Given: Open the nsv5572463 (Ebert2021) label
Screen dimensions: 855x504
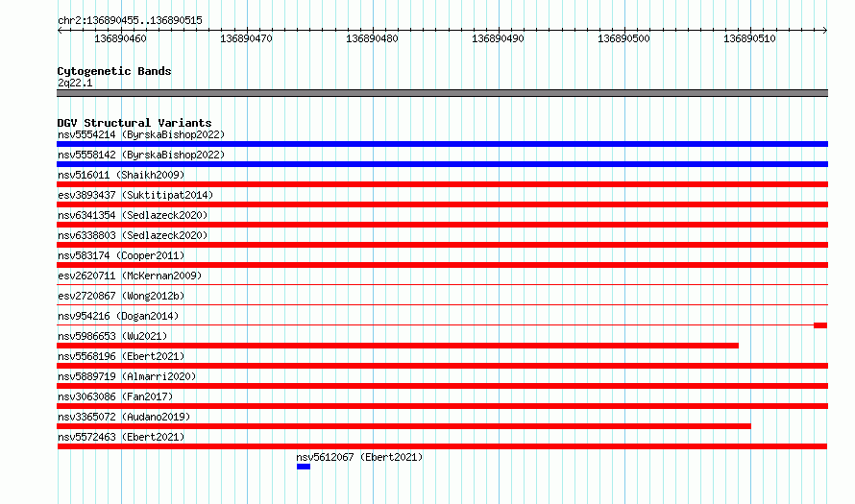Looking at the screenshot, I should 121,437.
